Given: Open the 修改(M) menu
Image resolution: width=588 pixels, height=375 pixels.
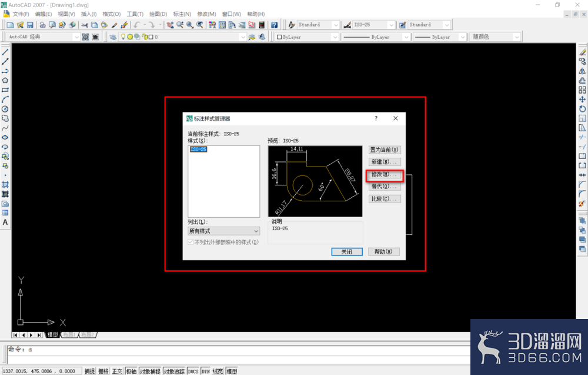Looking at the screenshot, I should 206,14.
